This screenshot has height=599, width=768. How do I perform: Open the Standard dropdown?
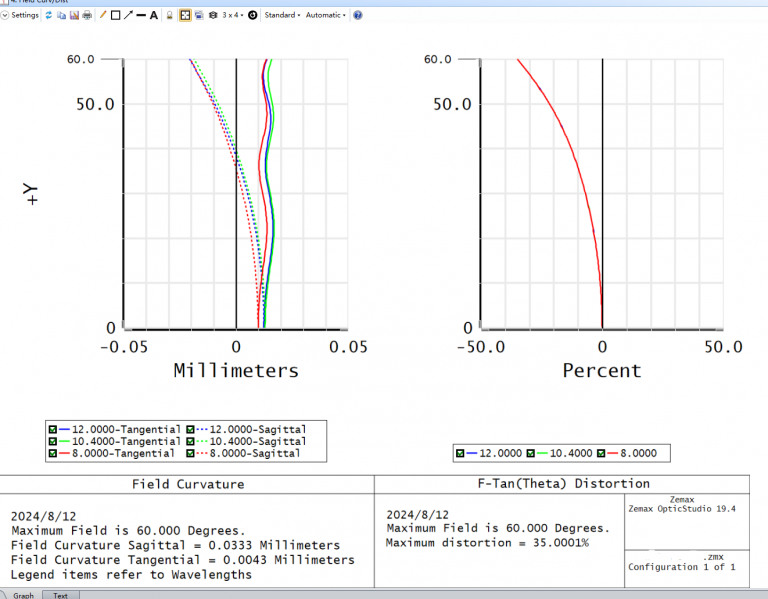coord(282,15)
